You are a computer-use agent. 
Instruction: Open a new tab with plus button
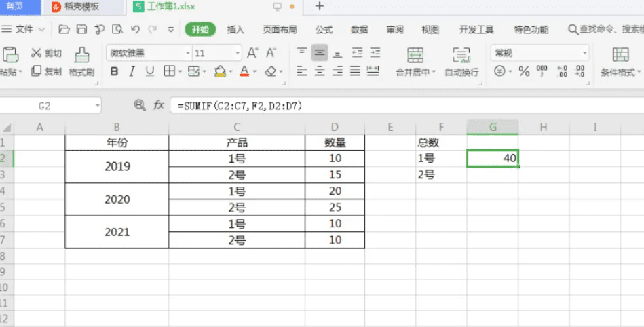(319, 5)
